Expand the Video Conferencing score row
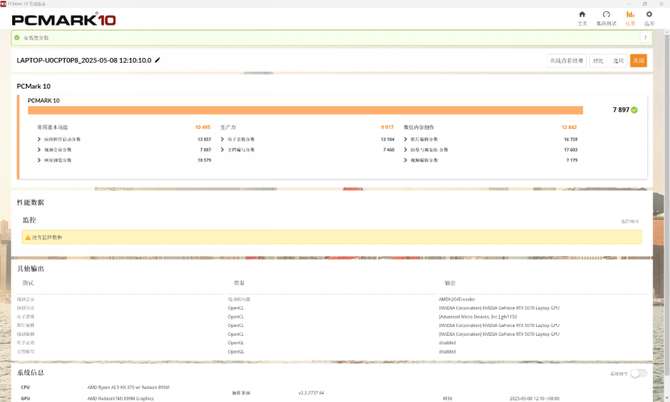The image size is (670, 402). click(x=39, y=150)
